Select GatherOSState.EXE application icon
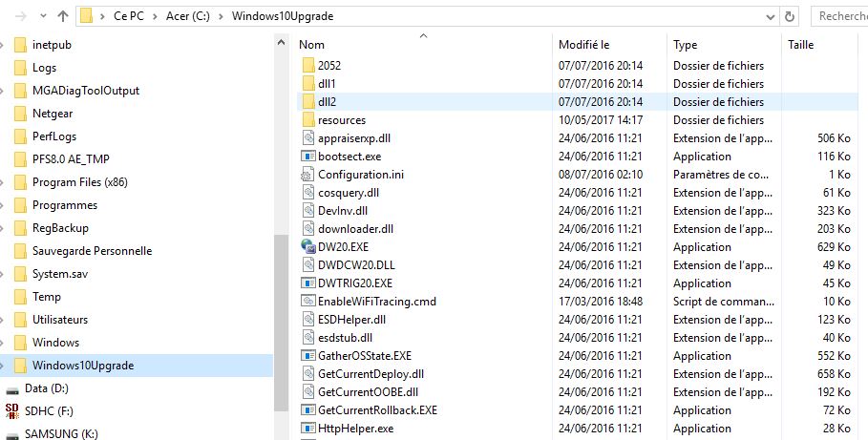This screenshot has height=440, width=868. click(x=307, y=355)
